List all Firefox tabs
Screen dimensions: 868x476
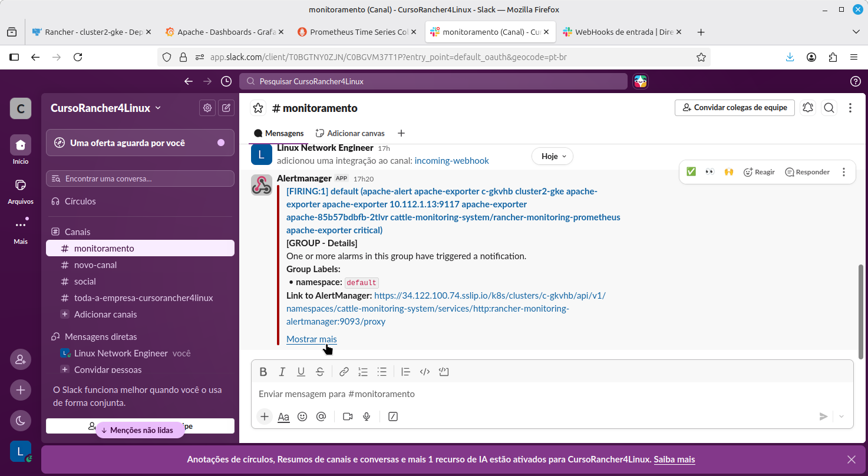click(856, 32)
